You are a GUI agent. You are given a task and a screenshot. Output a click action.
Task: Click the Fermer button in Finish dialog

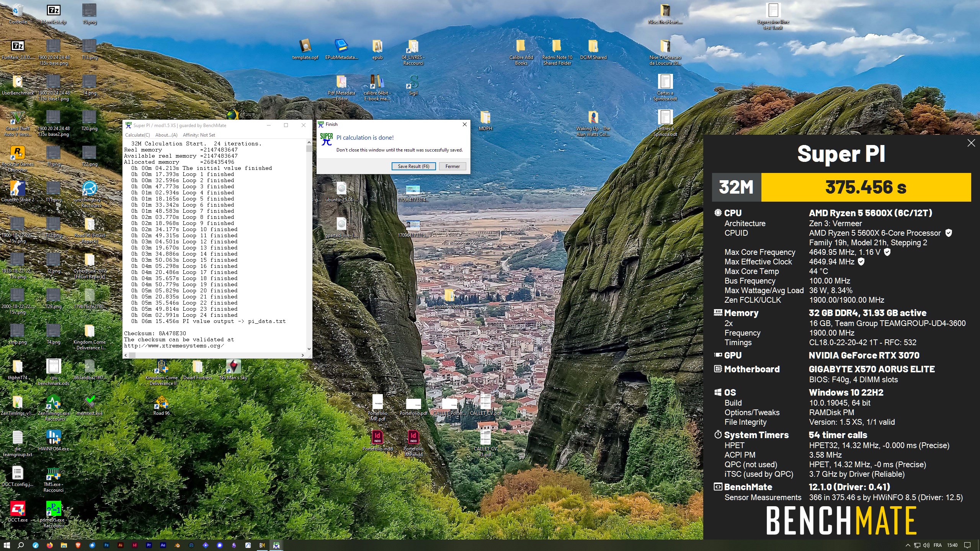452,166
